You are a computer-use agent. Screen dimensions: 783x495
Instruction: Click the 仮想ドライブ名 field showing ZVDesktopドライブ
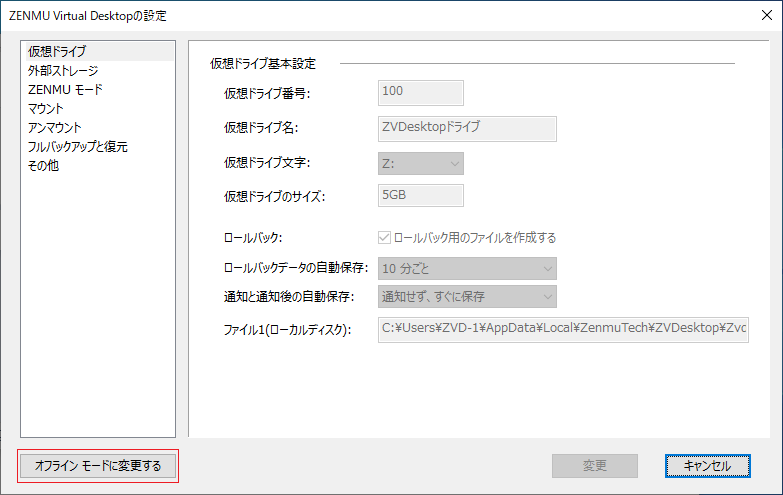click(467, 129)
